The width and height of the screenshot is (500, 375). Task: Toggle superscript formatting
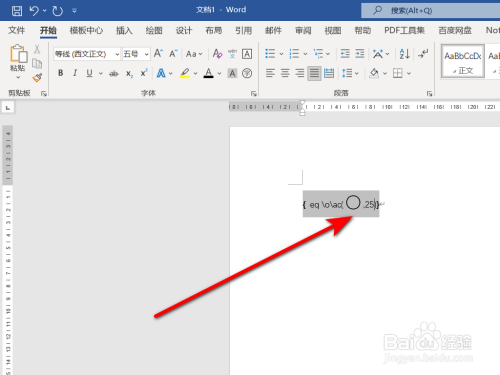pyautogui.click(x=144, y=73)
